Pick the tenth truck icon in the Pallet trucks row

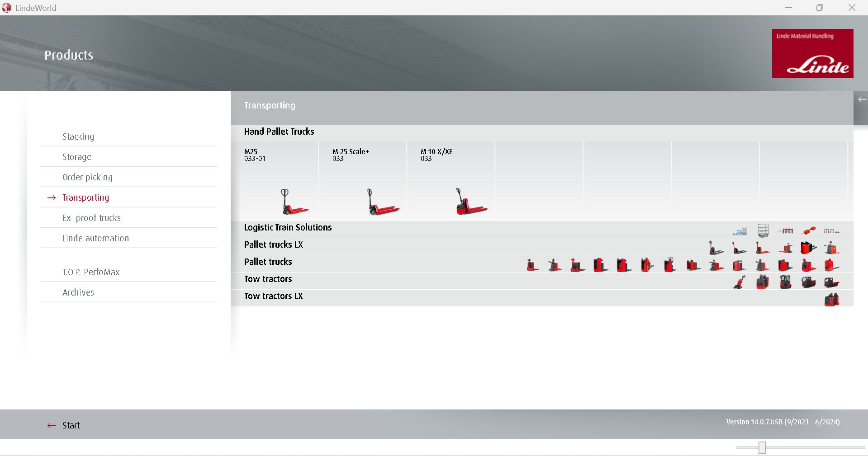(x=739, y=265)
